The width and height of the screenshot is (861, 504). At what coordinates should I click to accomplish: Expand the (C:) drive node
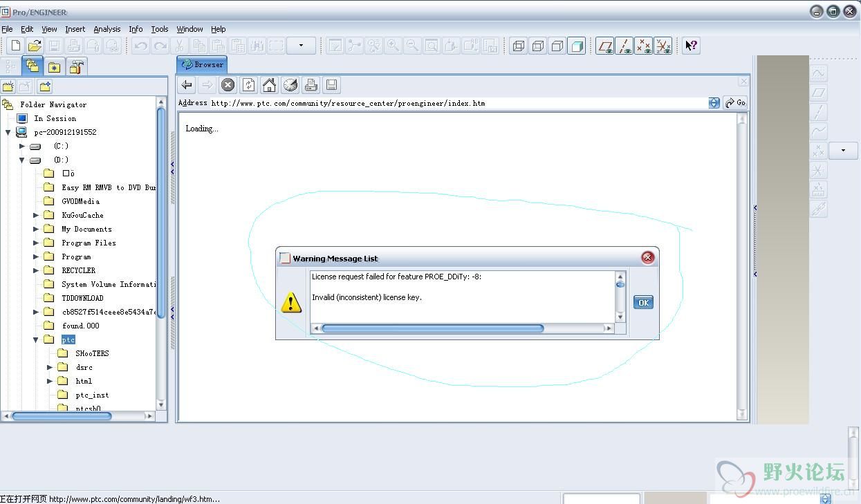click(x=22, y=146)
